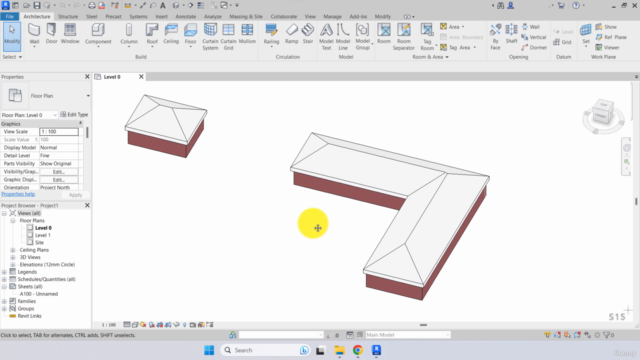Select the Column tool
This screenshot has width=640, height=360.
coord(129,35)
